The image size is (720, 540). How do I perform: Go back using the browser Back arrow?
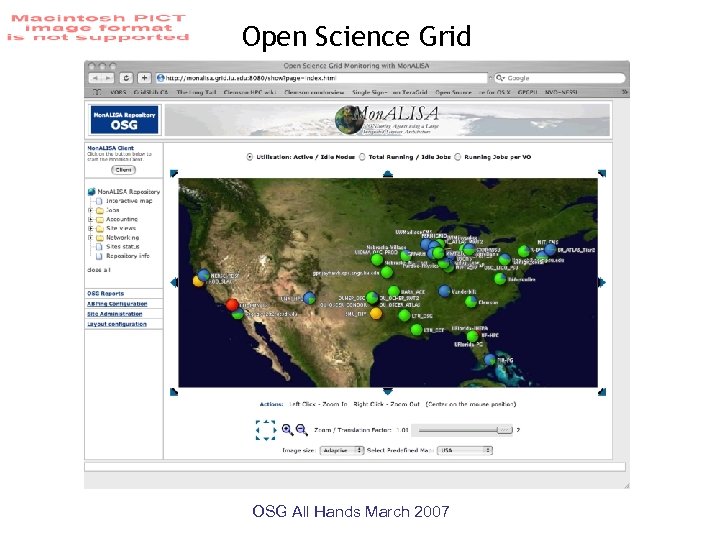coord(95,78)
